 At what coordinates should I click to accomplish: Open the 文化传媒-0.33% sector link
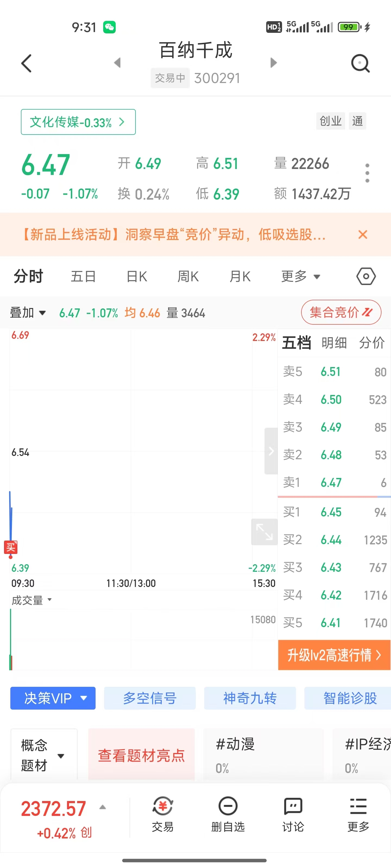pos(78,122)
